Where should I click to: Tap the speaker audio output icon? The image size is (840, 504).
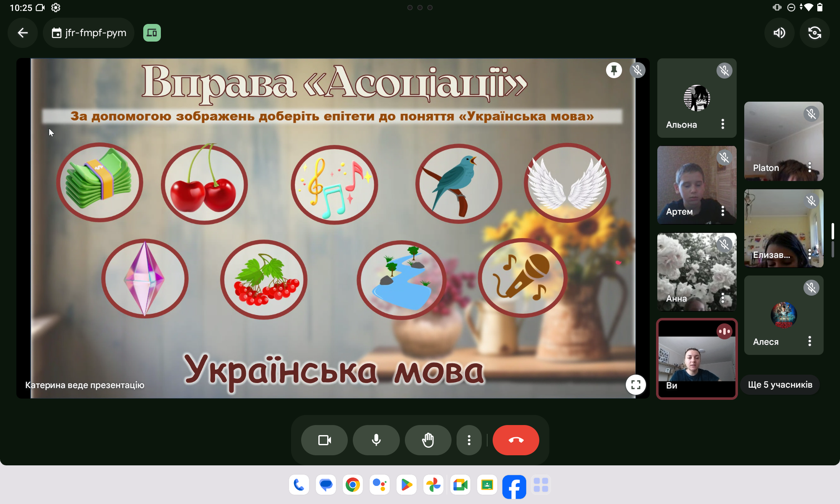pos(779,33)
